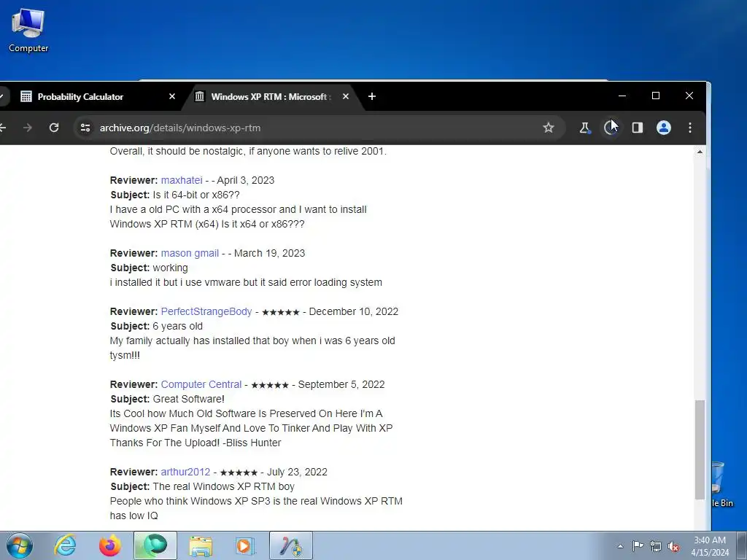Open reviewer mason gmail's profile
747x560 pixels.
190,253
